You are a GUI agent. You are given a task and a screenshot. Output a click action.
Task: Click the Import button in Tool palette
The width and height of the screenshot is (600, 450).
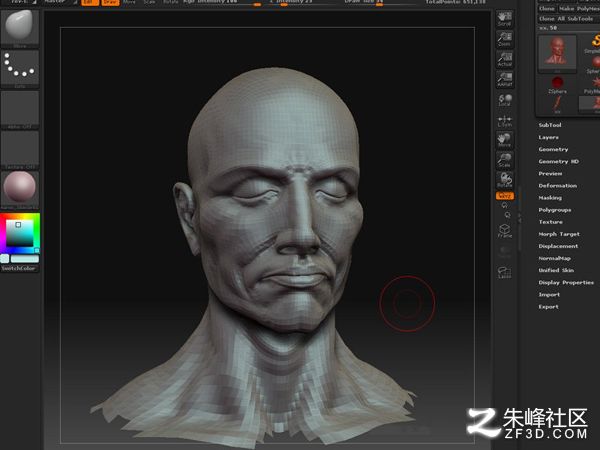pyautogui.click(x=549, y=295)
